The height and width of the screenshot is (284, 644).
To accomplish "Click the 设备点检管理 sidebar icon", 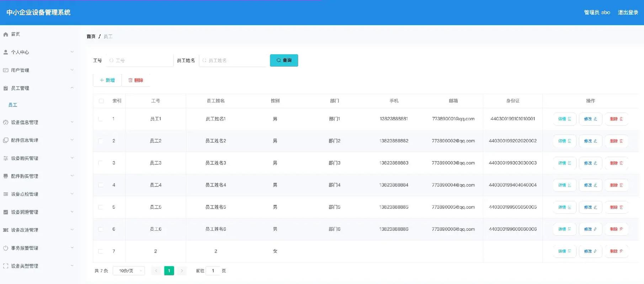I will (x=6, y=194).
